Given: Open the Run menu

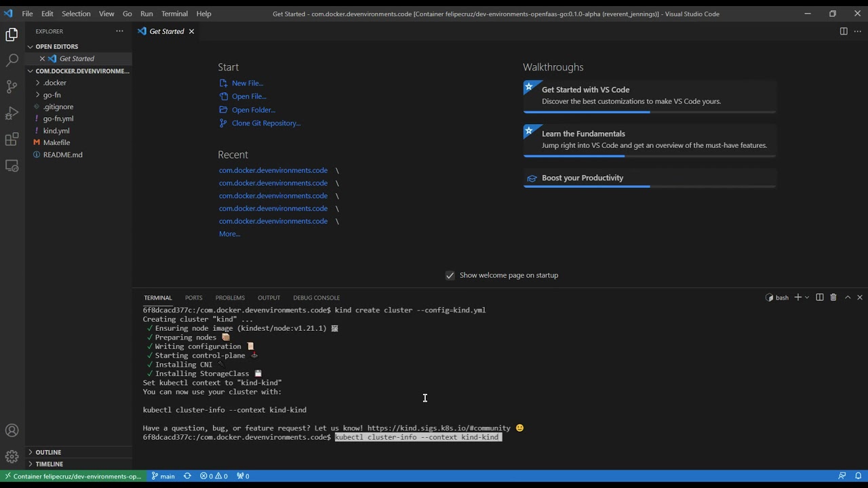Looking at the screenshot, I should pyautogui.click(x=146, y=14).
